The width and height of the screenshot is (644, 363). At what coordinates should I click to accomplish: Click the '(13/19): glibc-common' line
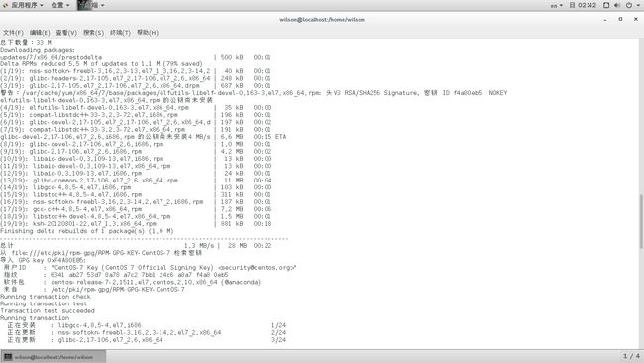(x=136, y=181)
